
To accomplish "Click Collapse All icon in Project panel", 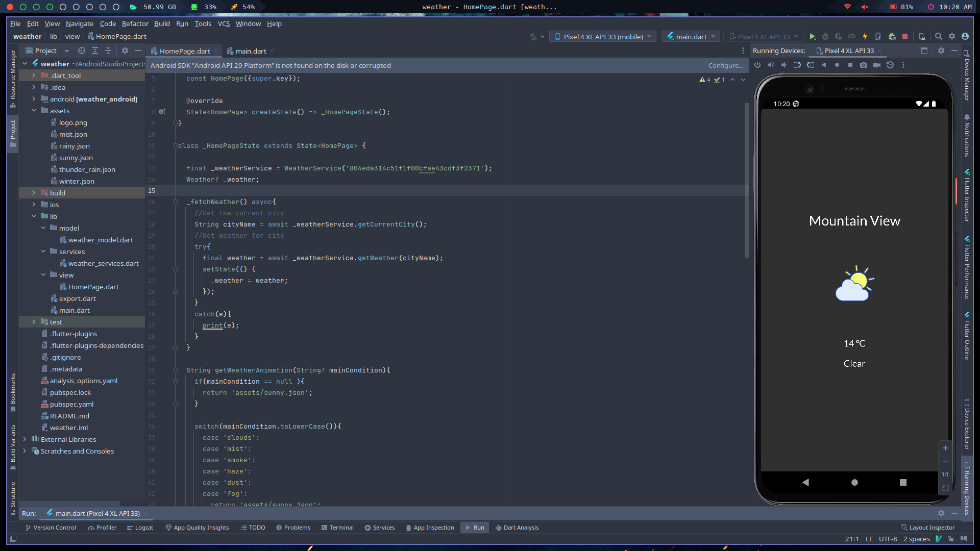I will tap(108, 51).
